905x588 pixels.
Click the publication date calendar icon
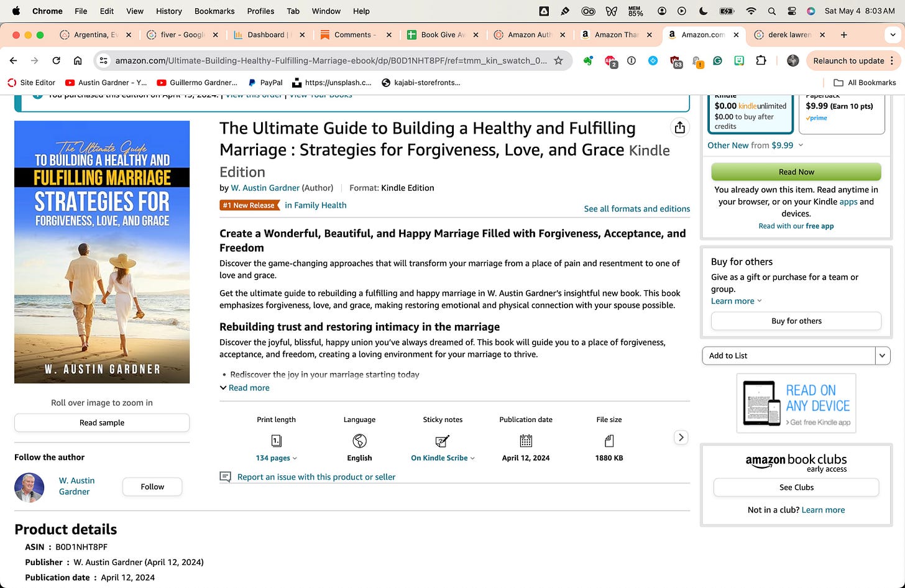point(526,441)
